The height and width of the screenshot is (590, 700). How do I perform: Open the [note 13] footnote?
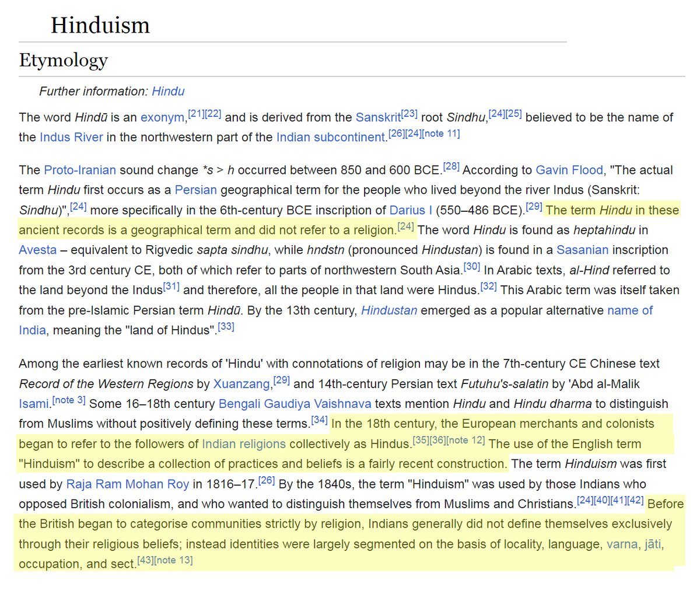[x=174, y=561]
